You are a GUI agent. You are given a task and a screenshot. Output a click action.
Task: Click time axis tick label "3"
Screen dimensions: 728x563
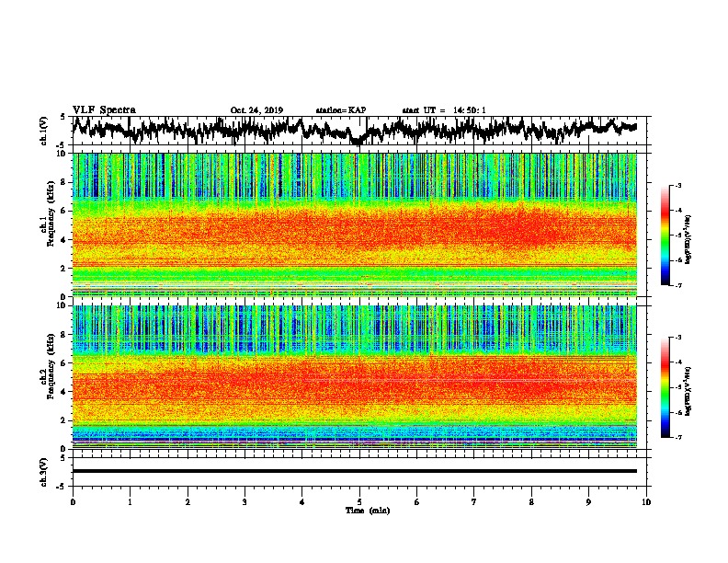(245, 502)
